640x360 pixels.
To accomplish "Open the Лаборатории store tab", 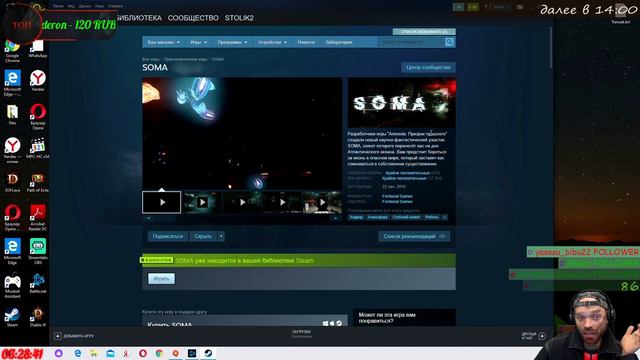I will click(338, 42).
